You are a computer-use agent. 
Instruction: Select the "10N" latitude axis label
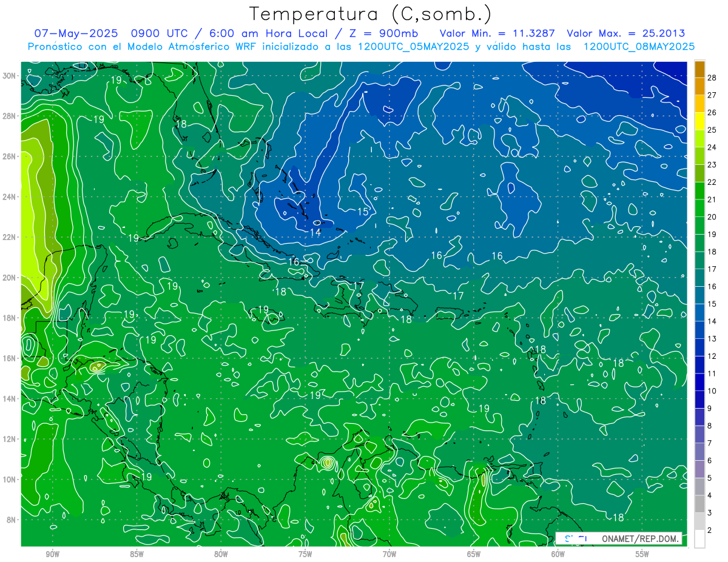pyautogui.click(x=10, y=479)
